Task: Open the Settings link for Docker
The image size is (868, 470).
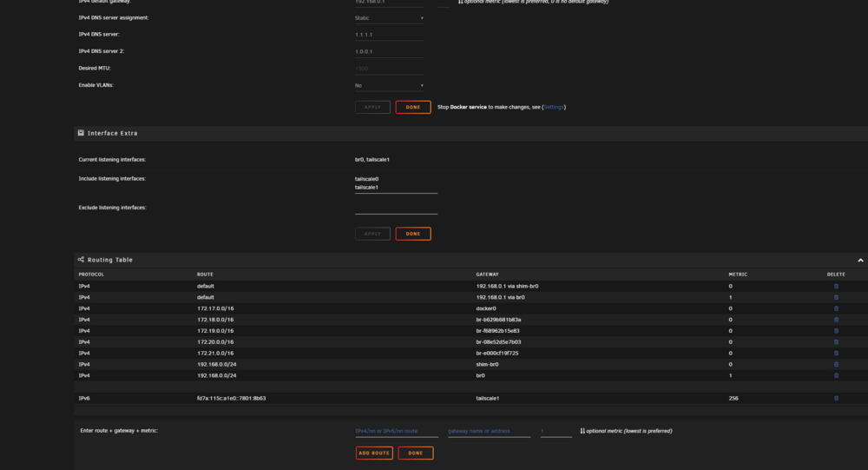Action: 554,107
